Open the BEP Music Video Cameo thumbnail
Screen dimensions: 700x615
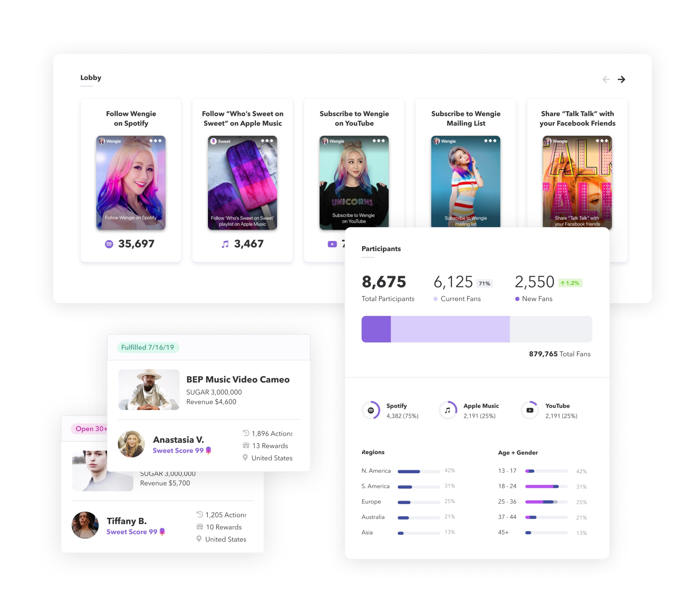click(149, 390)
